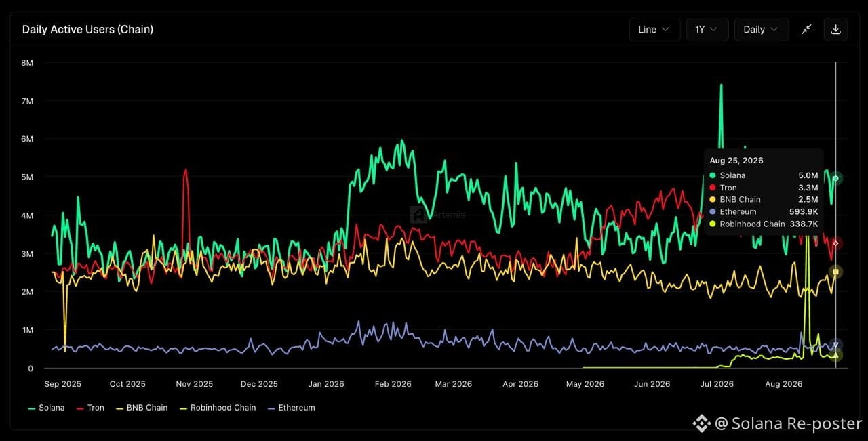Click the Solana 5.0M tooltip value
Image resolution: width=868 pixels, height=441 pixels.
[808, 175]
